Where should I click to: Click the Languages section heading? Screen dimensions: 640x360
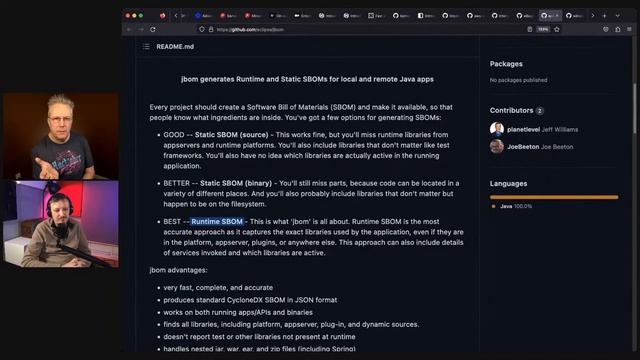508,184
